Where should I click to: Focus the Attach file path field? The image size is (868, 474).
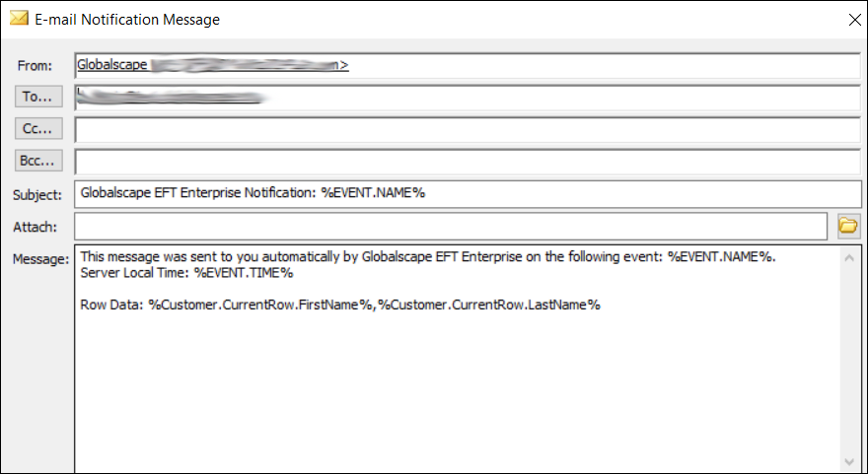pyautogui.click(x=450, y=227)
